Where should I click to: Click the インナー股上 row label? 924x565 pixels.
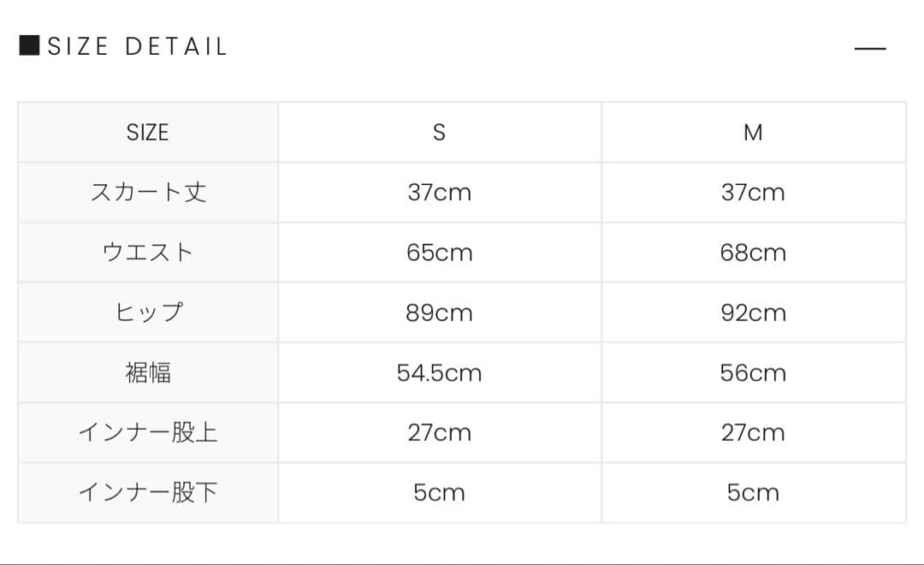pyautogui.click(x=148, y=432)
